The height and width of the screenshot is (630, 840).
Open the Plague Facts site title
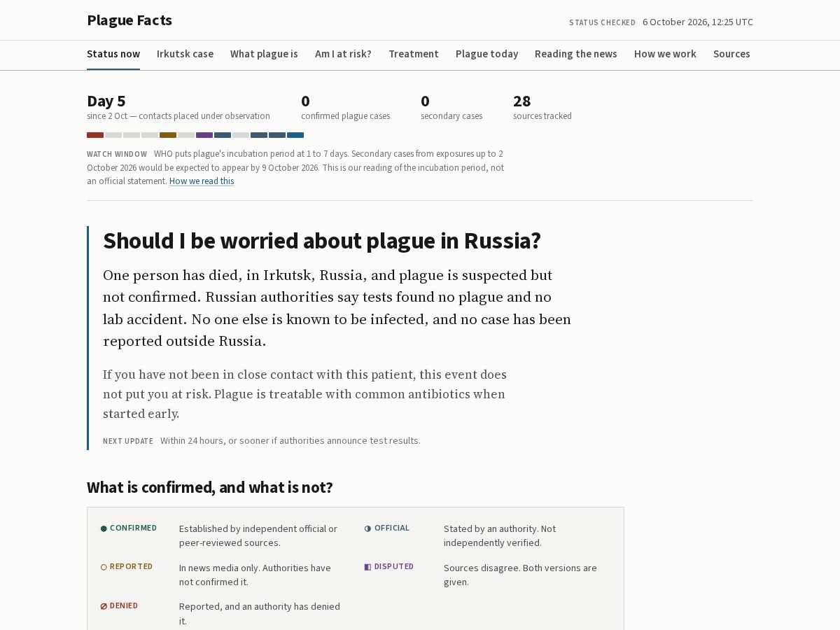[129, 20]
